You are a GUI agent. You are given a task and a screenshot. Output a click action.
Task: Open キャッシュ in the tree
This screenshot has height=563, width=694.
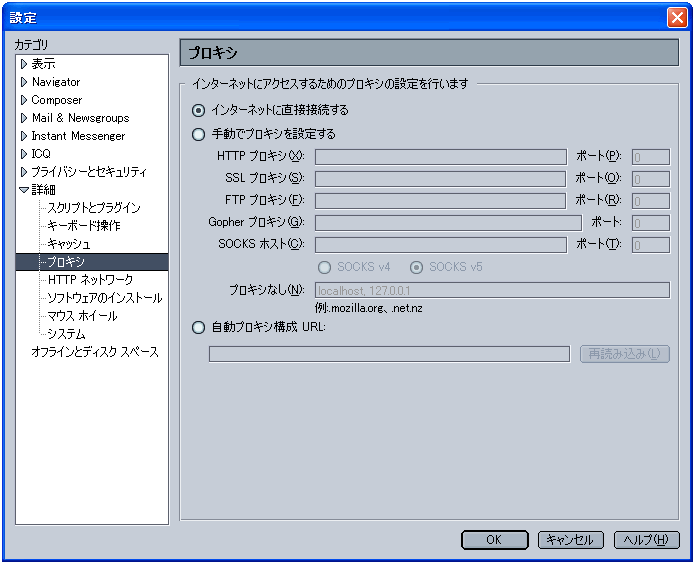pyautogui.click(x=69, y=244)
